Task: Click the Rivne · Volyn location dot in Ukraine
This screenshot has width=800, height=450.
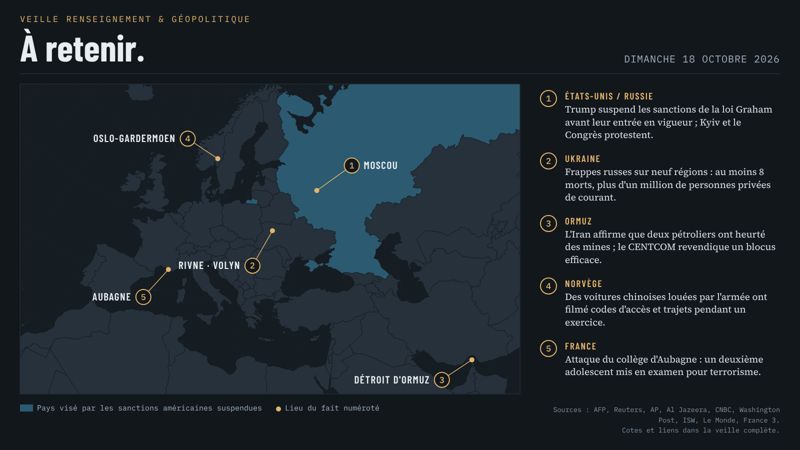Action: [272, 231]
